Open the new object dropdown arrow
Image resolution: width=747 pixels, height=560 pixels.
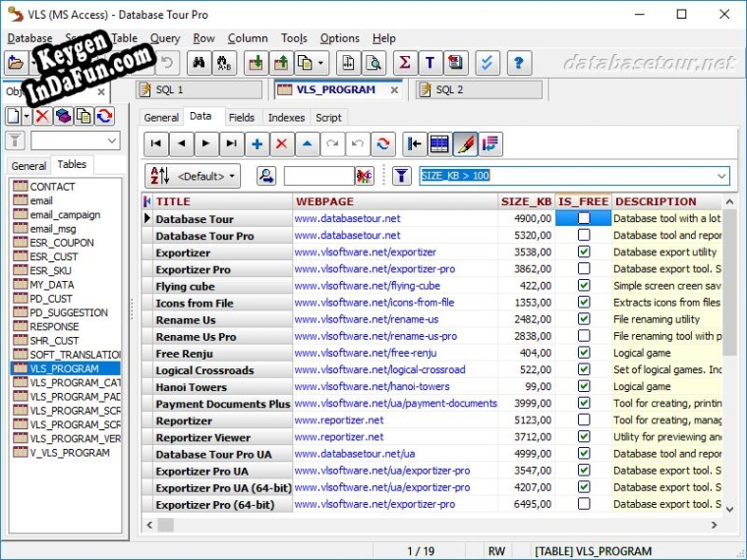click(27, 116)
